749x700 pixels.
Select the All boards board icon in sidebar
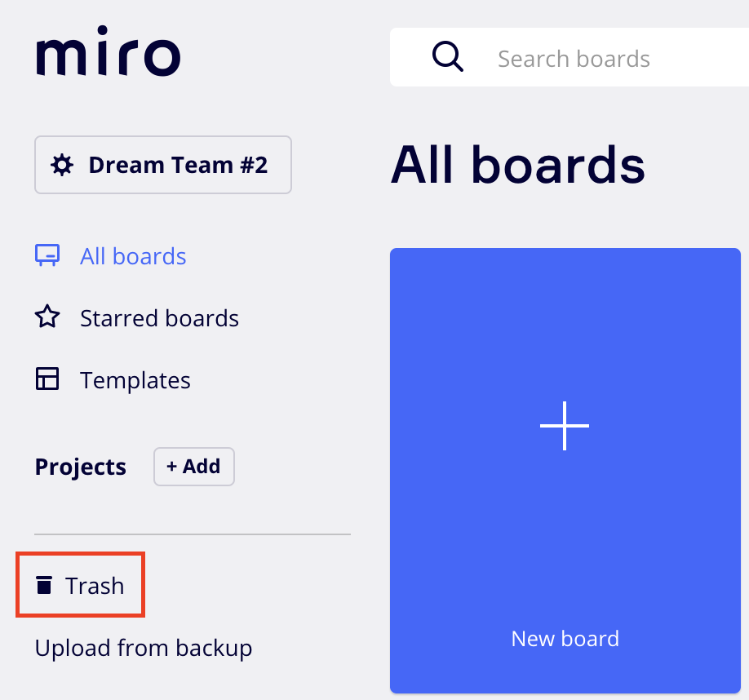click(47, 256)
